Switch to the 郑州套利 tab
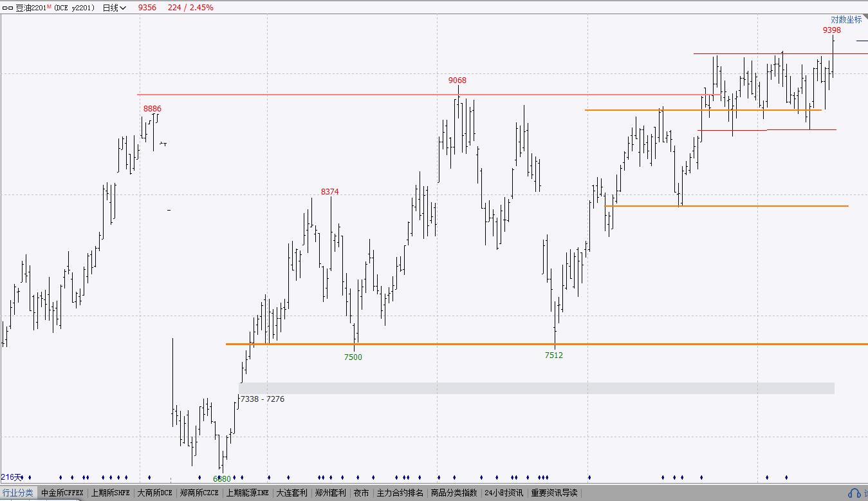This screenshot has width=868, height=501. (330, 493)
